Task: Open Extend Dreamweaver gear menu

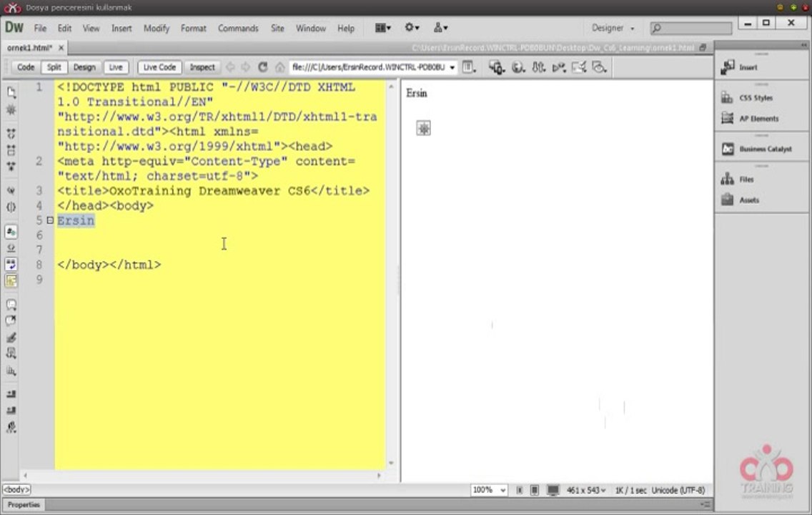Action: 412,27
